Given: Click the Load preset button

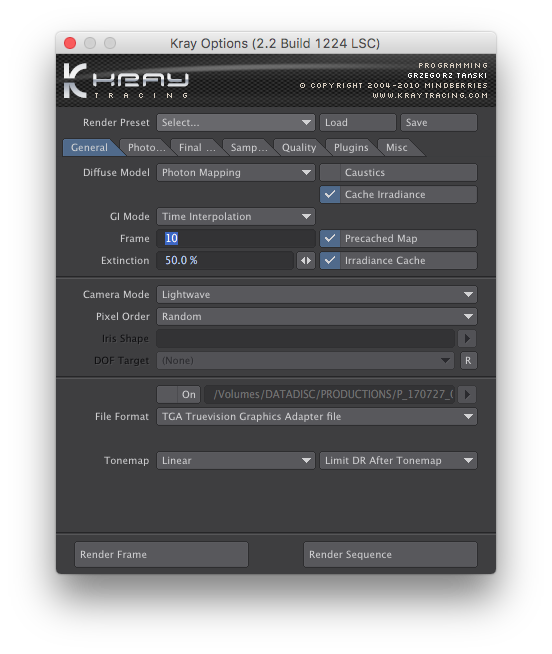Looking at the screenshot, I should 358,123.
